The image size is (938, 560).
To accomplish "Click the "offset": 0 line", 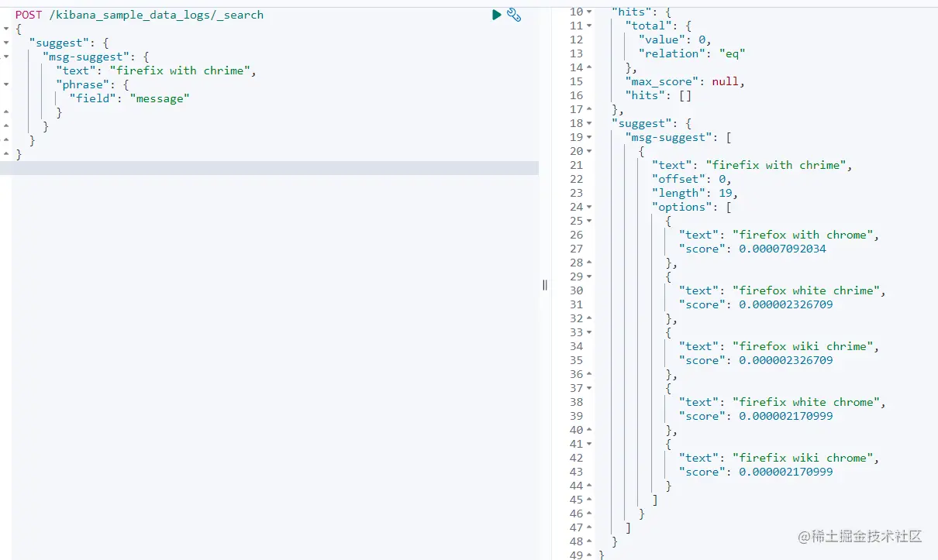I will (691, 179).
